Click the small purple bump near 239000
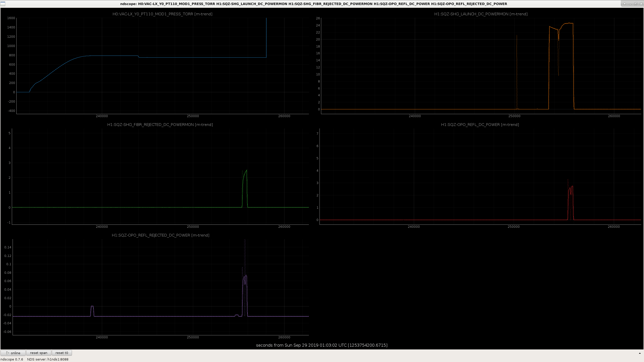Viewport: 644px width, 362px height. [x=92, y=307]
